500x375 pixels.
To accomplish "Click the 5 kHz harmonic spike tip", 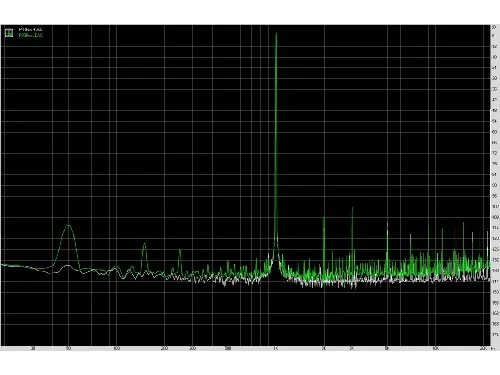I will [387, 222].
